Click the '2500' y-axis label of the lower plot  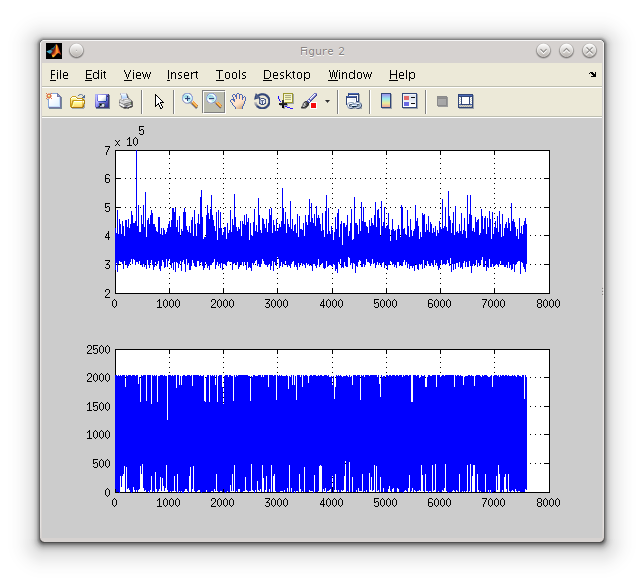pos(98,350)
